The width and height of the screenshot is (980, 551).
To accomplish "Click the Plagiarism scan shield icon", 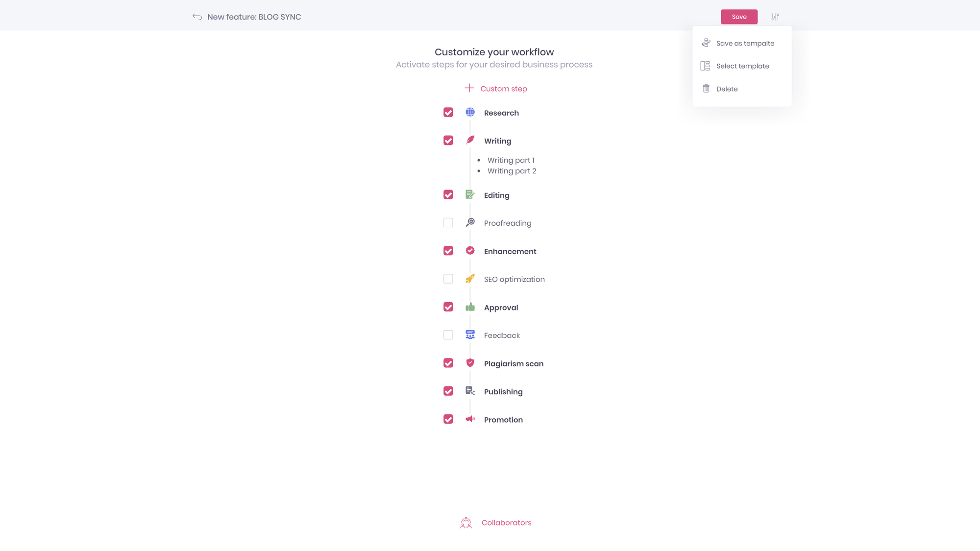I will (x=470, y=362).
